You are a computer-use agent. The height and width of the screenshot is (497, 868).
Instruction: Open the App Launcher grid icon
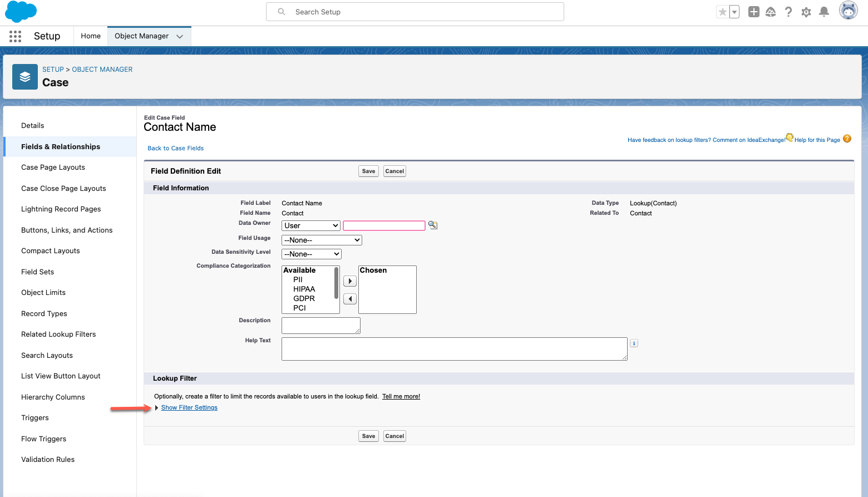pos(15,36)
